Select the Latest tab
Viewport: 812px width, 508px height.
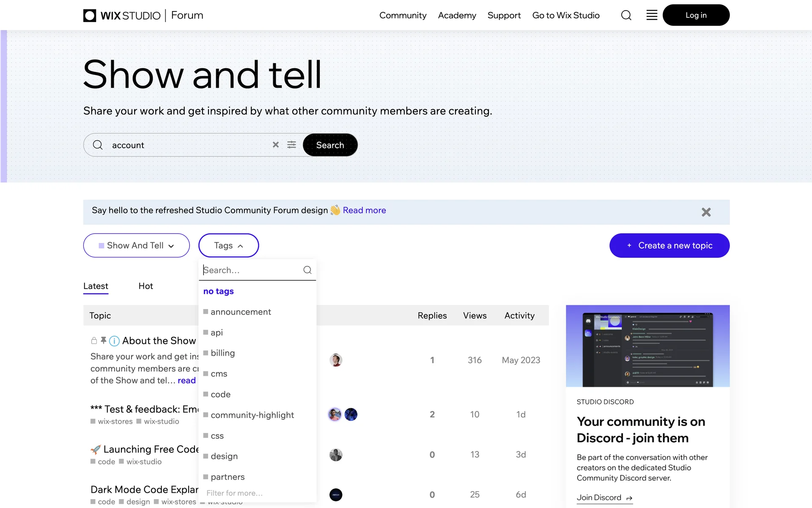point(96,286)
